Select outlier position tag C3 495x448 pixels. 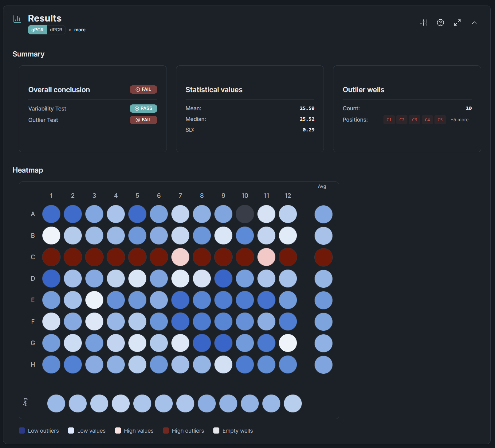(x=414, y=120)
